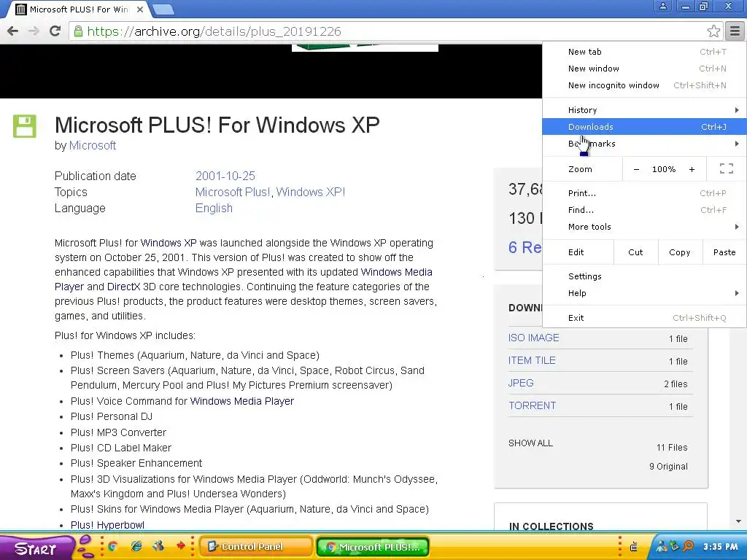The image size is (747, 560).
Task: Increase zoom with the plus button
Action: pos(692,169)
